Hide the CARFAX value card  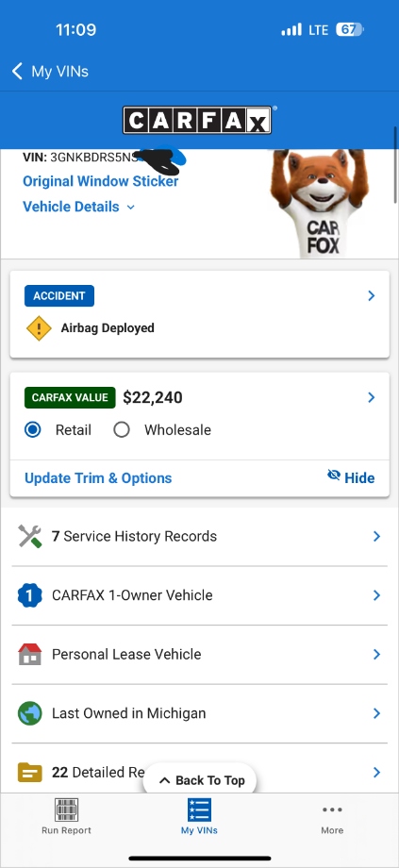coord(351,477)
